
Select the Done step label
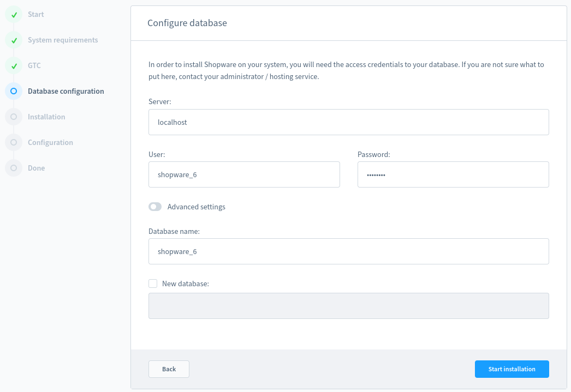(x=37, y=168)
